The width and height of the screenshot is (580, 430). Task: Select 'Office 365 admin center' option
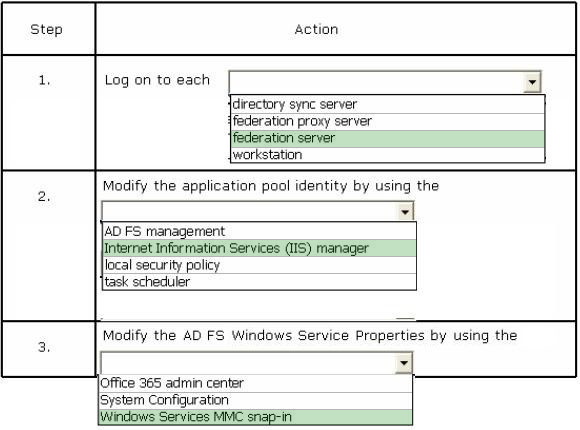click(x=256, y=383)
